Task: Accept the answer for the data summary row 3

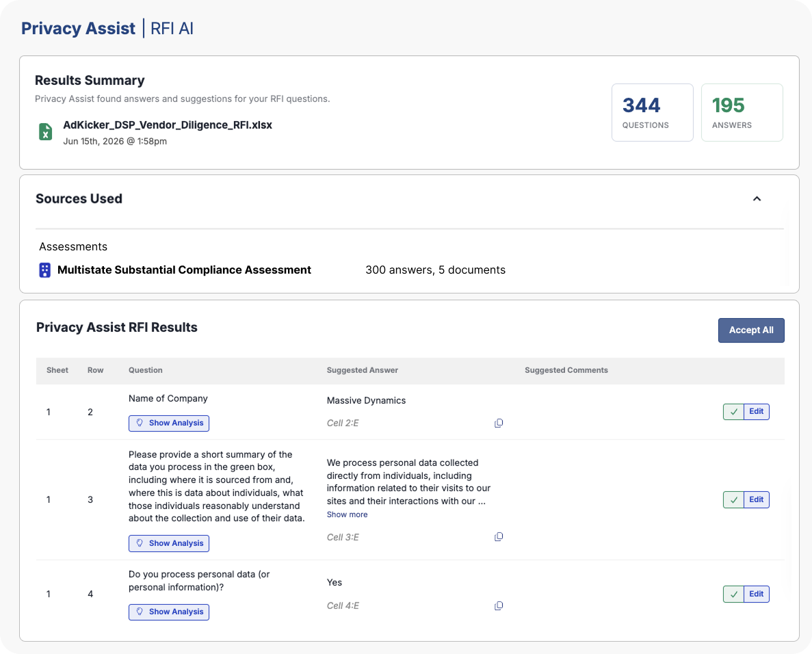Action: pos(733,499)
